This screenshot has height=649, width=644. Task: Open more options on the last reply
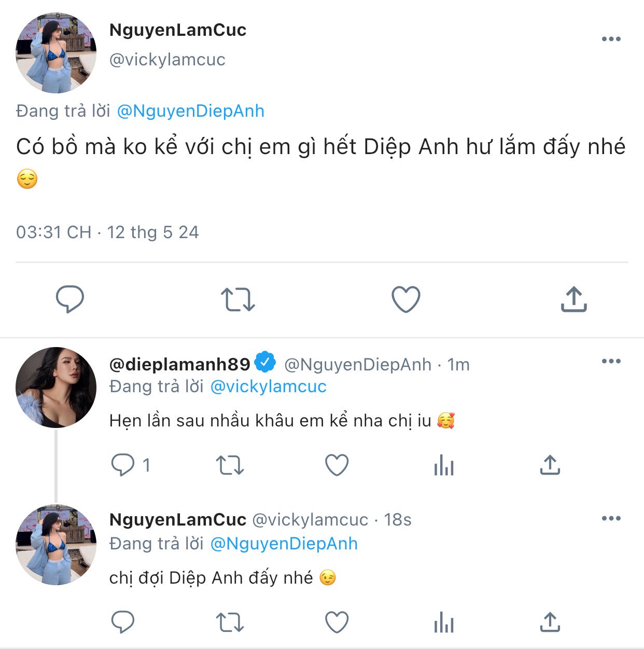click(x=611, y=519)
